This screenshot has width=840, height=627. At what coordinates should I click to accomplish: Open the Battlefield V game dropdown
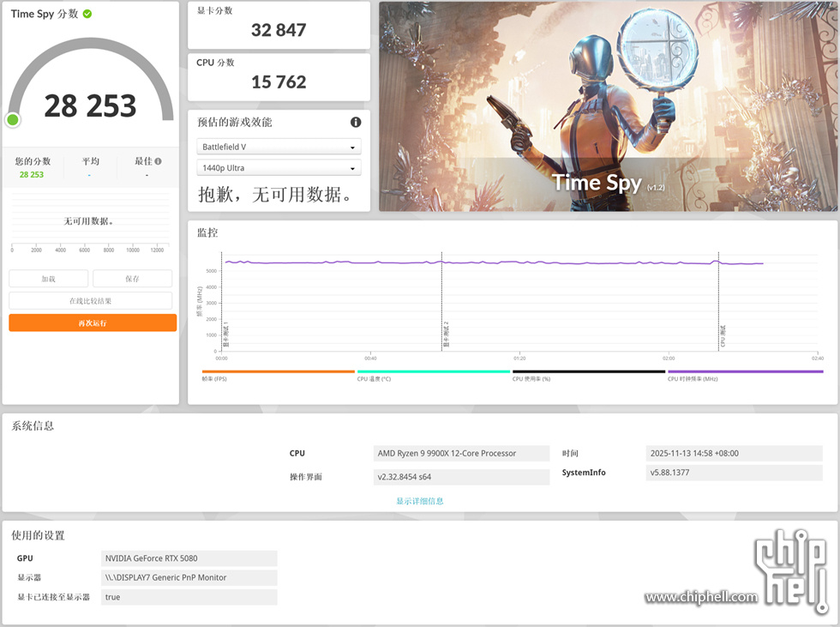(x=279, y=147)
